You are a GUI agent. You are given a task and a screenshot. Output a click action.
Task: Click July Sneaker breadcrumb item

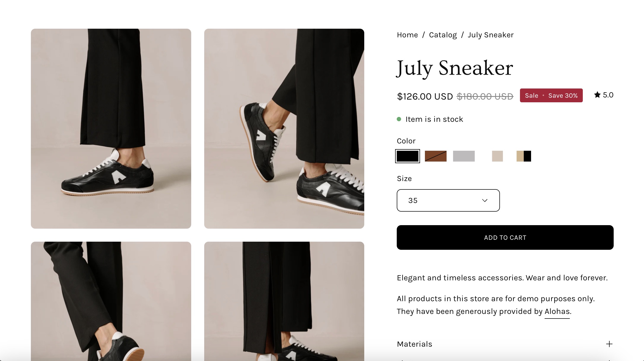[x=490, y=35]
